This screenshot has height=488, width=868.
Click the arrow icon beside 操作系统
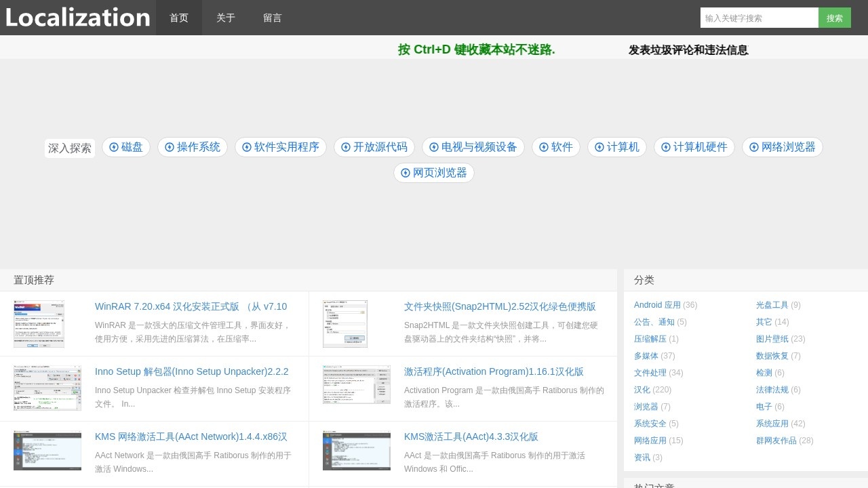click(x=170, y=147)
